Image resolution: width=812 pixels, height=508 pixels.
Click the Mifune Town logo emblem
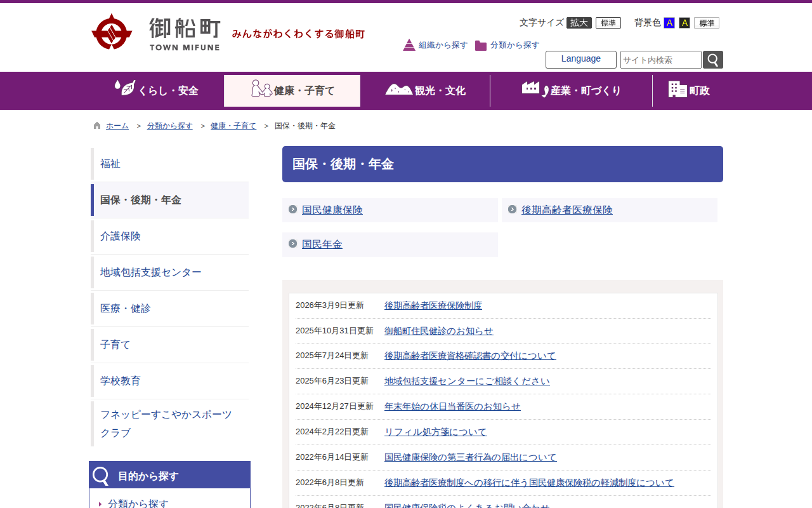[x=112, y=32]
